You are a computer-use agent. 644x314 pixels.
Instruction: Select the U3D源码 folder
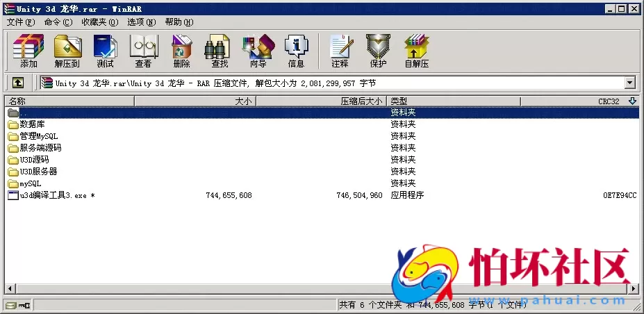tap(28, 160)
